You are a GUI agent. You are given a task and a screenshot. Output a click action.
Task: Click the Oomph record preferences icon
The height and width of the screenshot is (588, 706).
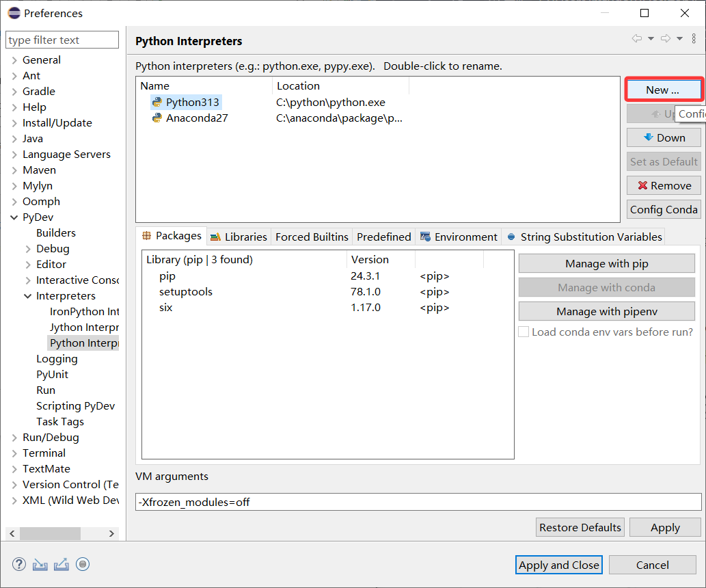[x=83, y=564]
